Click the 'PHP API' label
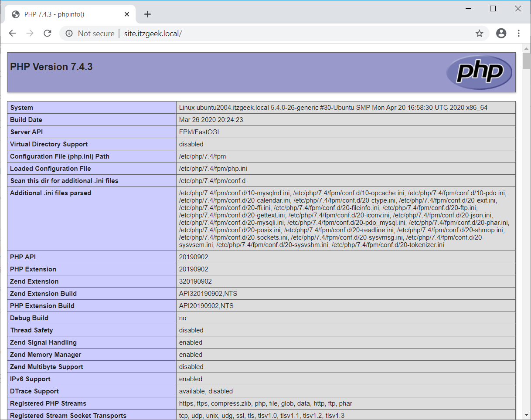Screen dimensions: 531x420 pyautogui.click(x=23, y=257)
